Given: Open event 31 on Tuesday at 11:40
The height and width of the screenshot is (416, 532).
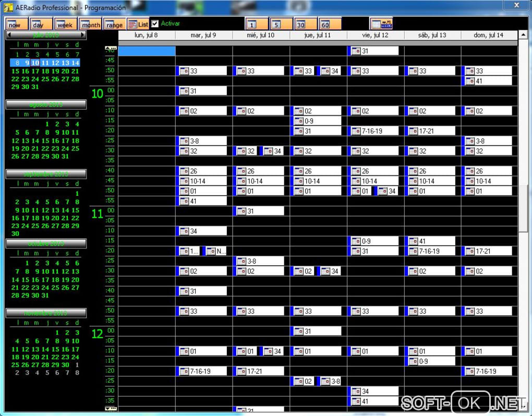Looking at the screenshot, I should (201, 291).
